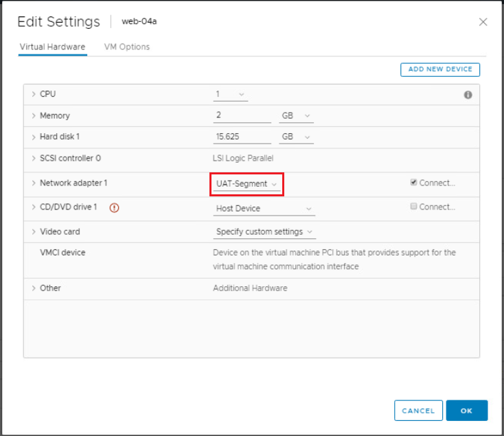Expand the Other hardware section
Screen dimensions: 504x436
point(34,288)
